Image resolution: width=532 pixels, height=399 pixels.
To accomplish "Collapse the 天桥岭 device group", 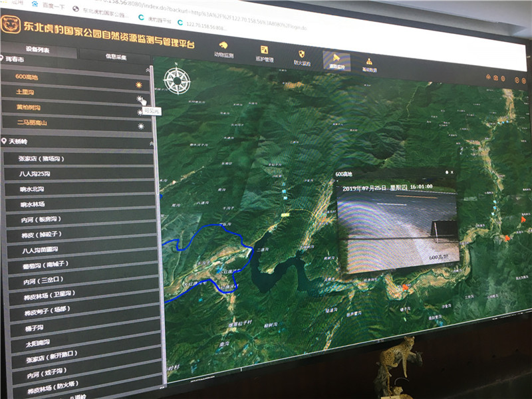I will coord(152,144).
